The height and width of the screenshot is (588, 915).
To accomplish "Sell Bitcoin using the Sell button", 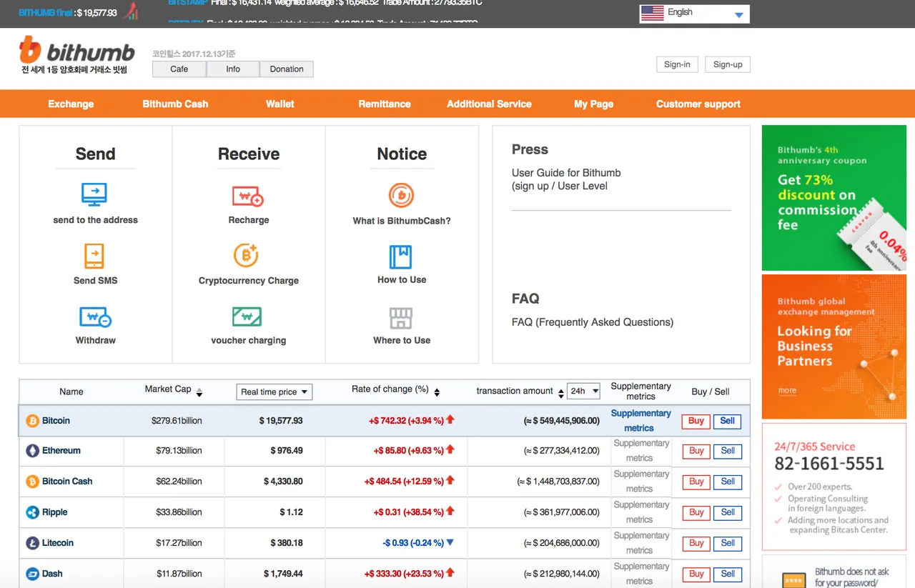I will pos(728,422).
